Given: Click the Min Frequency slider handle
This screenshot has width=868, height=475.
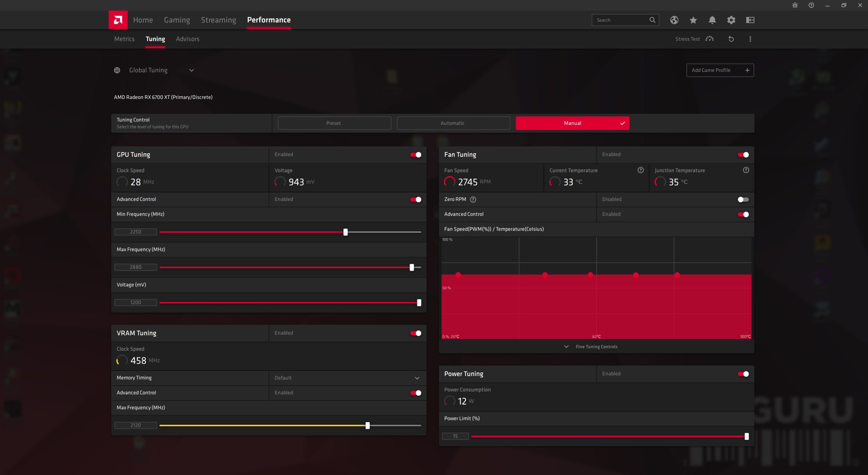Looking at the screenshot, I should [346, 232].
